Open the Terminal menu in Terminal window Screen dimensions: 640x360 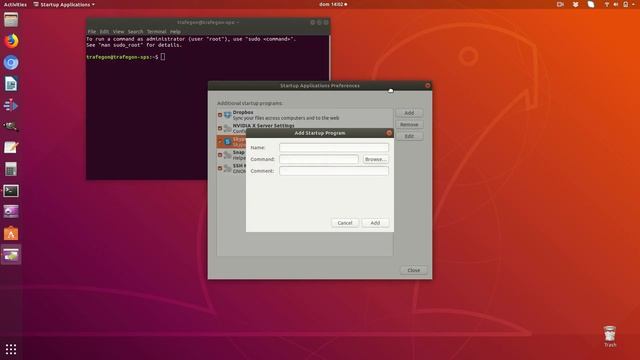click(156, 31)
